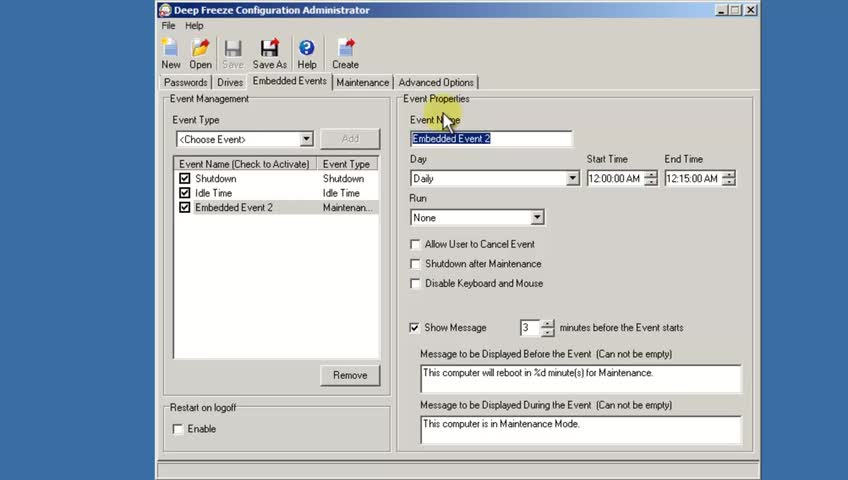Screen dimensions: 848x480
Task: Minimize the Configuration Administrator window
Action: (721, 10)
